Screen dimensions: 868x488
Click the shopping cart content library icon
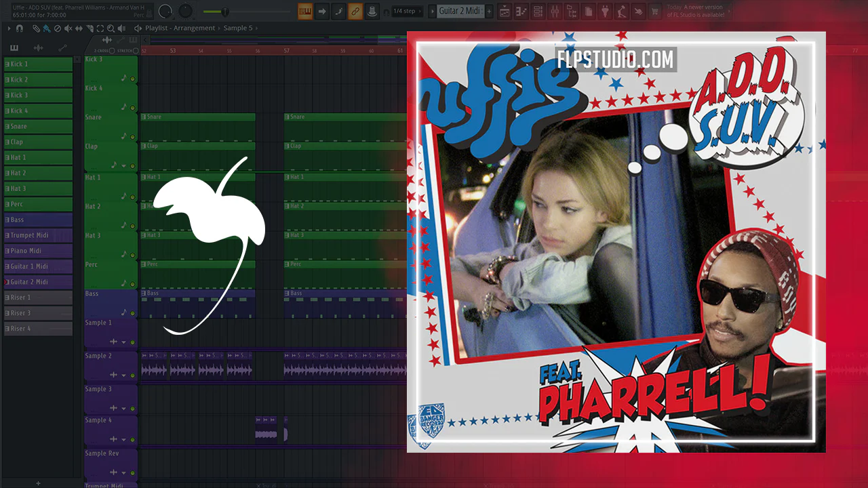pos(654,11)
